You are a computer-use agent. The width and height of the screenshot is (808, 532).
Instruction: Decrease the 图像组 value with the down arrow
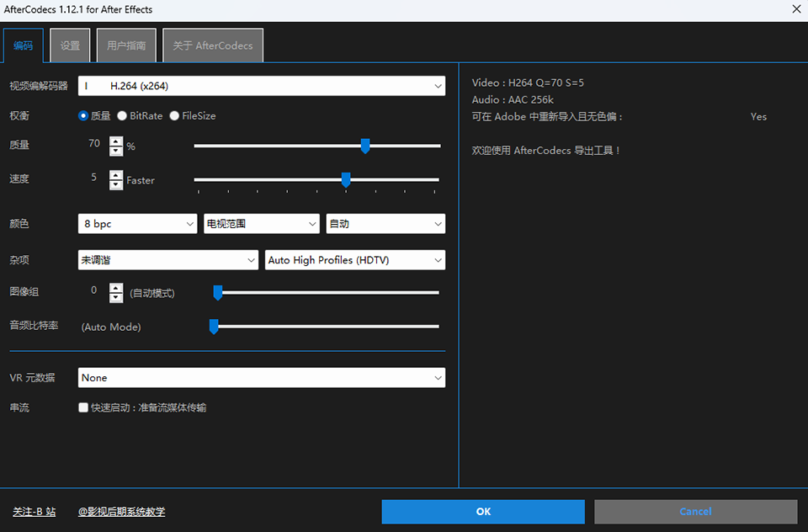point(116,297)
